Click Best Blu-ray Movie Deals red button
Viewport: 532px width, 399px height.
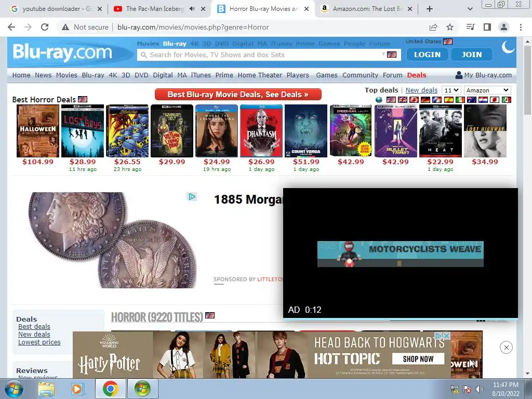click(x=238, y=95)
